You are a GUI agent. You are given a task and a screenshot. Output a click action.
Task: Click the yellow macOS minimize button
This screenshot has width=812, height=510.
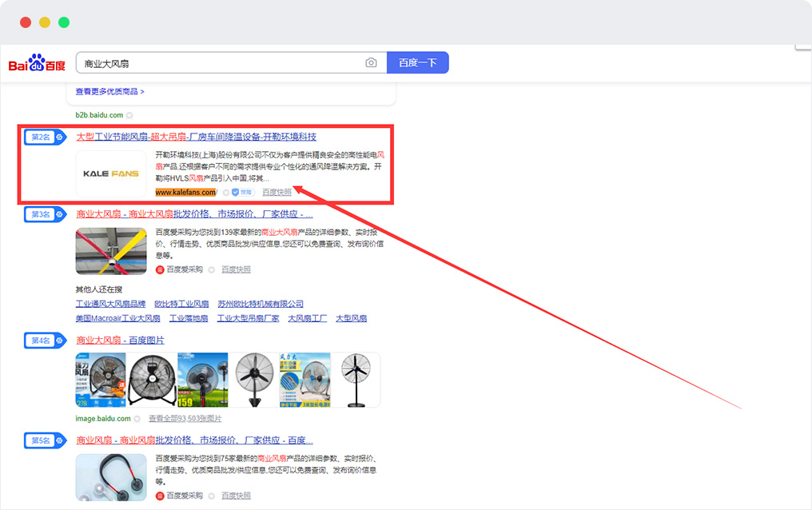[x=45, y=22]
